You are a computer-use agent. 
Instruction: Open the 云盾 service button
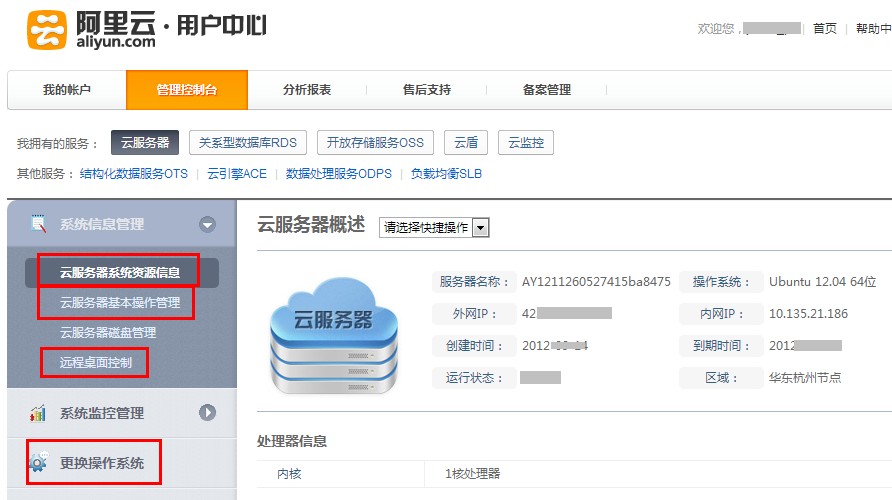click(466, 143)
